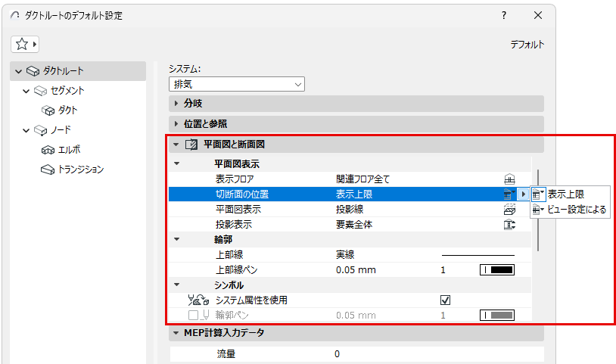Select the 平面図表示 value 投影線
616x364 pixels.
coord(350,210)
